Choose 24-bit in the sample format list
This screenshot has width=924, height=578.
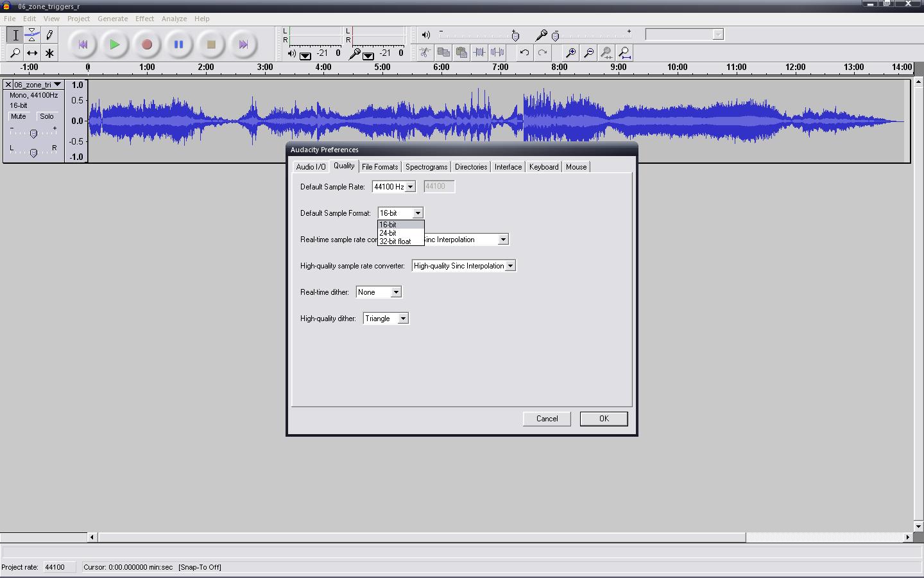(x=401, y=233)
